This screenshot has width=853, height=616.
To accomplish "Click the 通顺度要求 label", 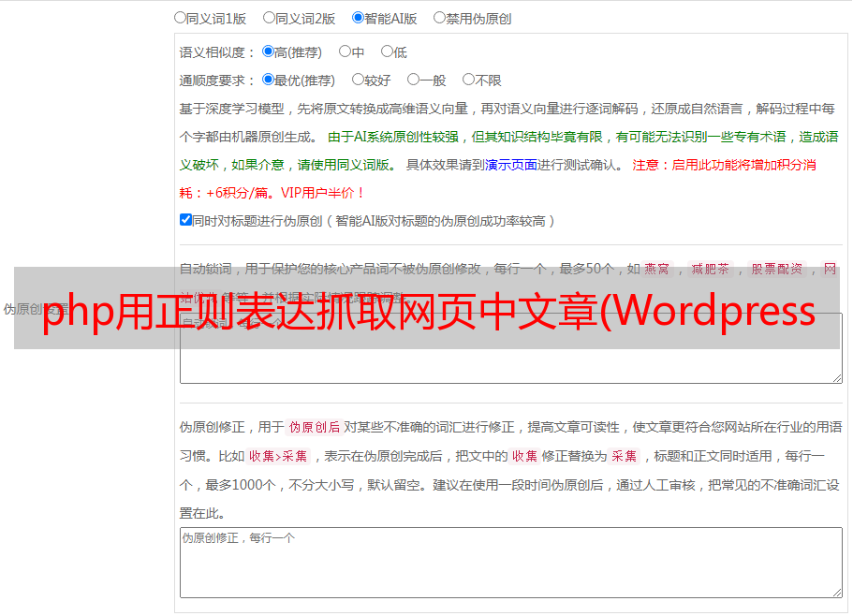I will coord(216,81).
